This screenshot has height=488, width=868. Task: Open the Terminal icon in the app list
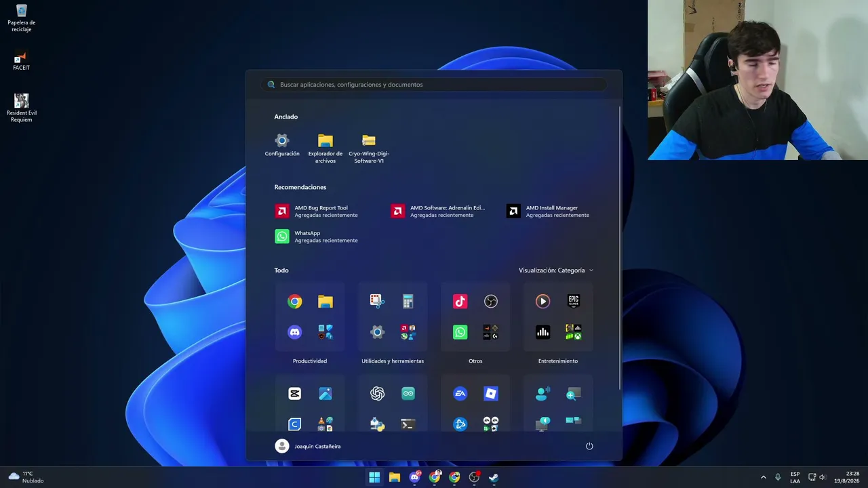408,424
